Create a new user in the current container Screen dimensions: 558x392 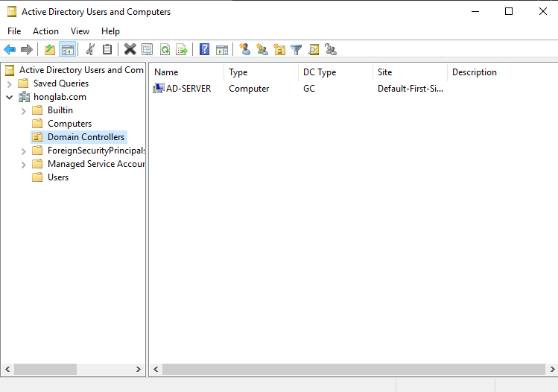(x=245, y=49)
